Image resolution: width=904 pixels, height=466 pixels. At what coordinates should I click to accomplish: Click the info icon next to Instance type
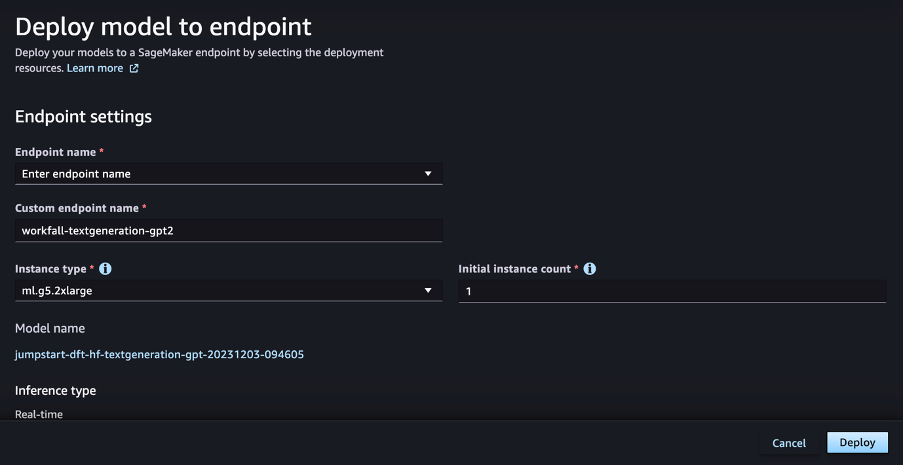pos(106,269)
